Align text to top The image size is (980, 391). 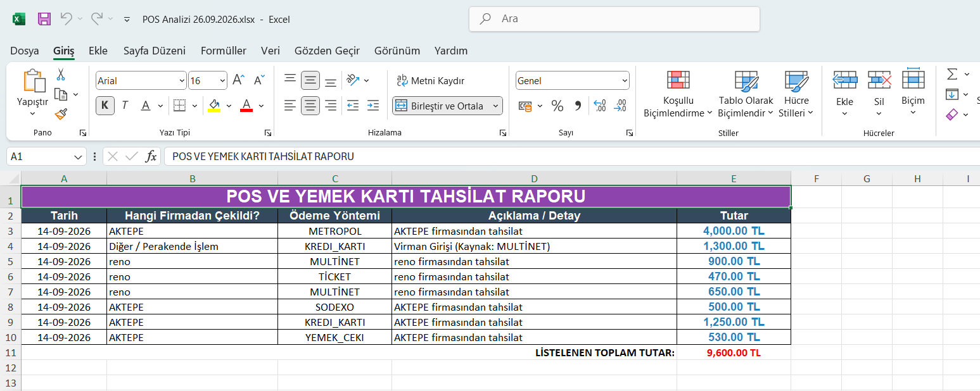pyautogui.click(x=290, y=80)
